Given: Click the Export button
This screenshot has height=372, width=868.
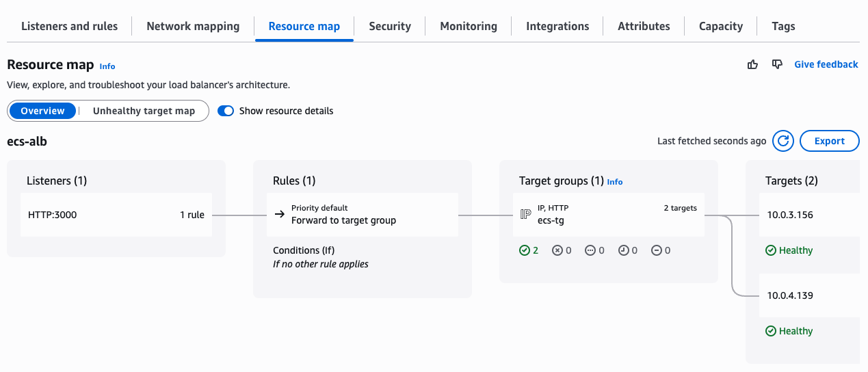Looking at the screenshot, I should [x=830, y=141].
